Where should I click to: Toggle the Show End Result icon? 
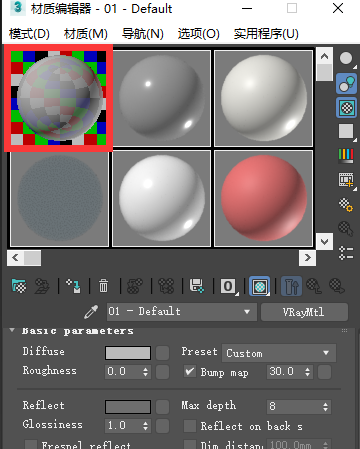point(291,286)
